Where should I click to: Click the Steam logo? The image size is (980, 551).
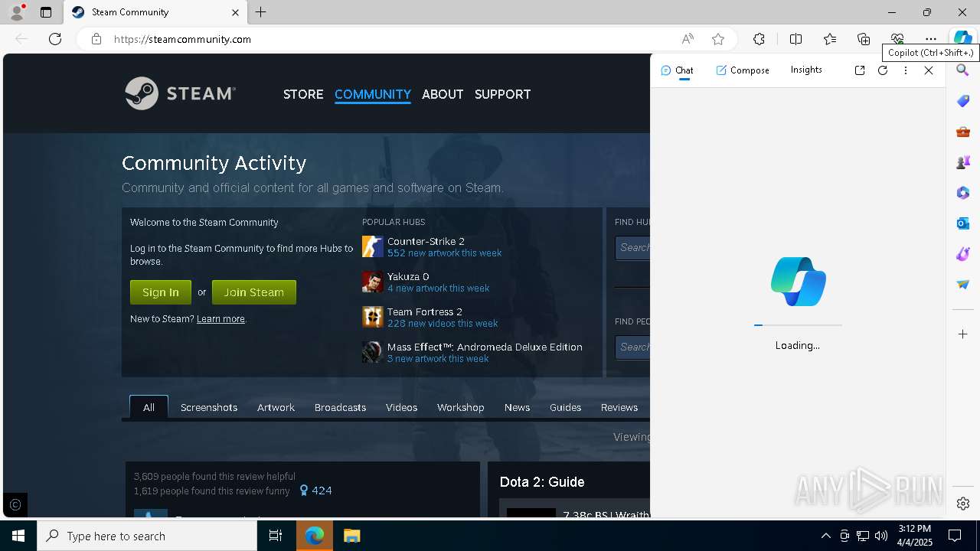(x=180, y=93)
